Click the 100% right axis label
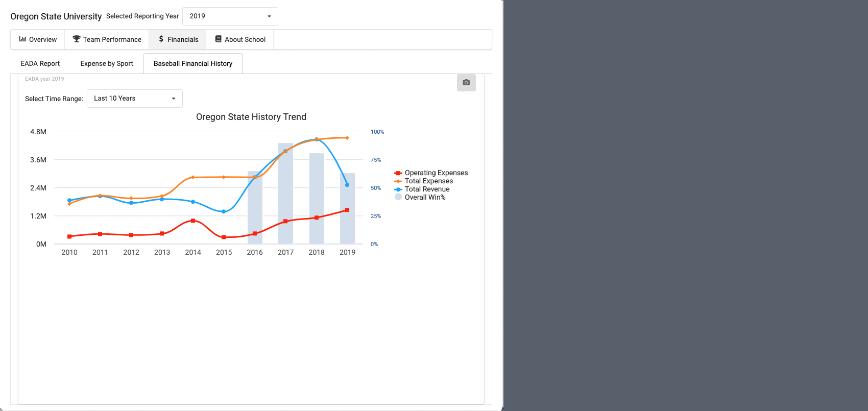This screenshot has width=868, height=411. 377,132
